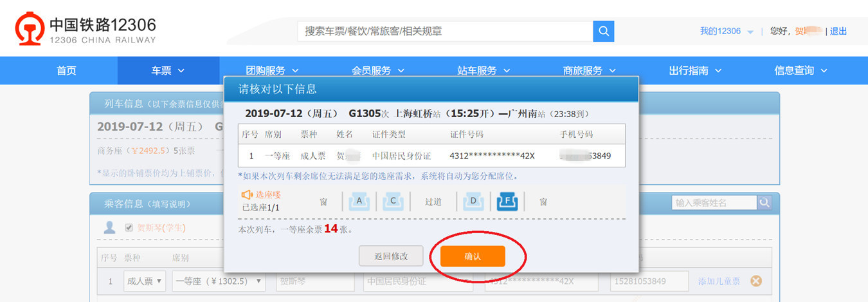Deselect the chosen seat F
868x302 pixels.
pyautogui.click(x=507, y=202)
